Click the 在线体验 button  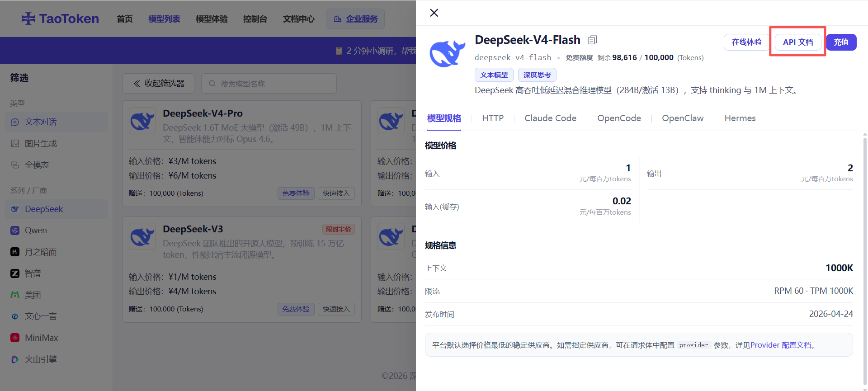pyautogui.click(x=746, y=42)
